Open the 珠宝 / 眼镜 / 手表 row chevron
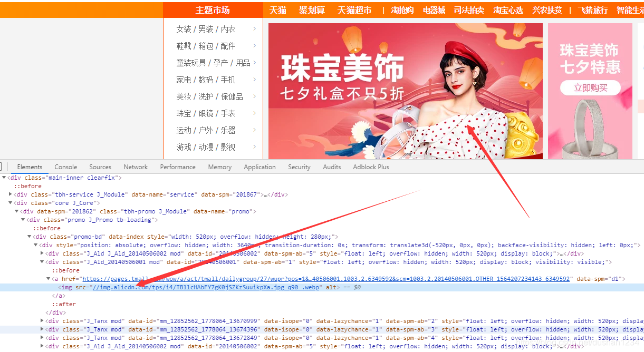 [255, 113]
